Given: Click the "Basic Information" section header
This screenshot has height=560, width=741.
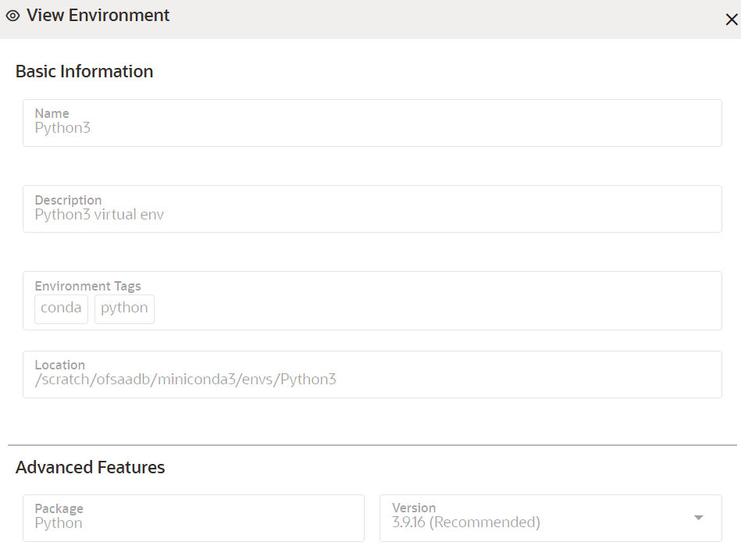Looking at the screenshot, I should pos(84,71).
